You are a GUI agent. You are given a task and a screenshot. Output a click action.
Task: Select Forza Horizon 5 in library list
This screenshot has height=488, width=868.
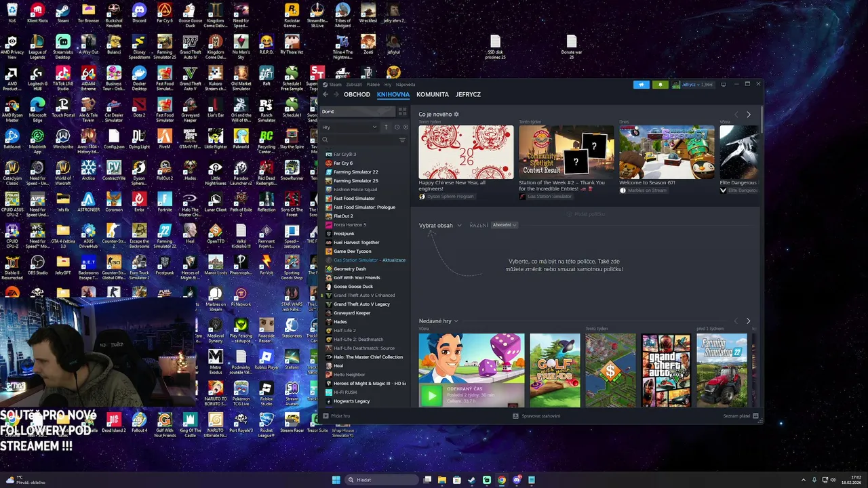(x=350, y=225)
